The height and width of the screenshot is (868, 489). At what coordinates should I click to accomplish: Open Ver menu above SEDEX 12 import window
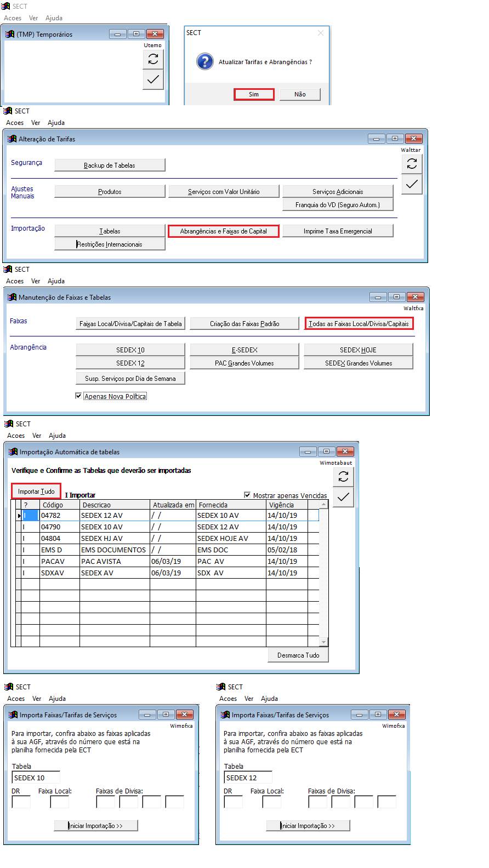pyautogui.click(x=249, y=699)
